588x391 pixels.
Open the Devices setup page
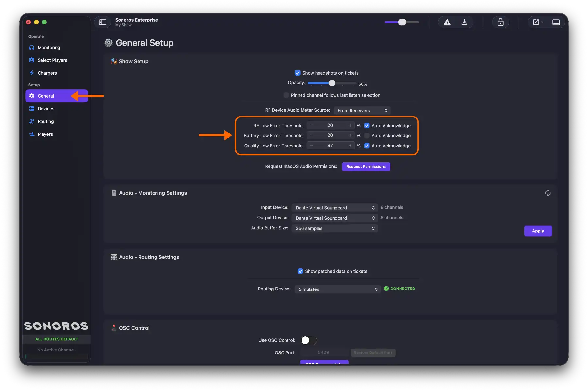tap(57, 109)
